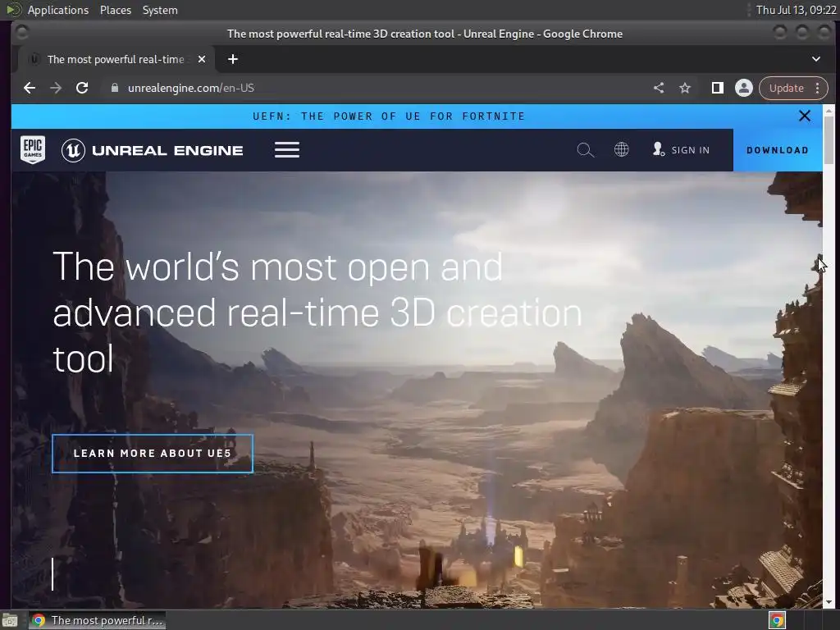
Task: Open the Applications menu
Action: (x=58, y=10)
